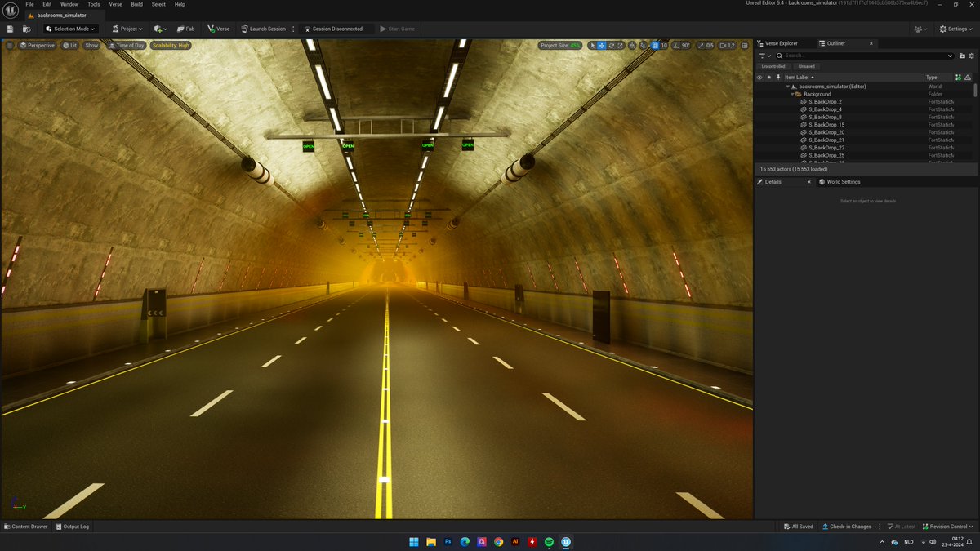Open the Selection Mode dropdown

(71, 29)
